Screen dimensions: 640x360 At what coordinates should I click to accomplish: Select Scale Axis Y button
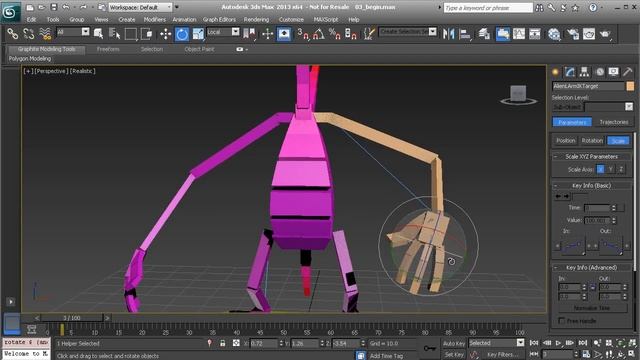[x=611, y=169]
